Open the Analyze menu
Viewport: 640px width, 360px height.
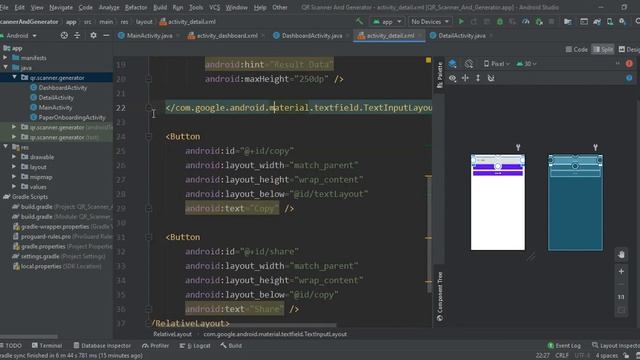109,7
